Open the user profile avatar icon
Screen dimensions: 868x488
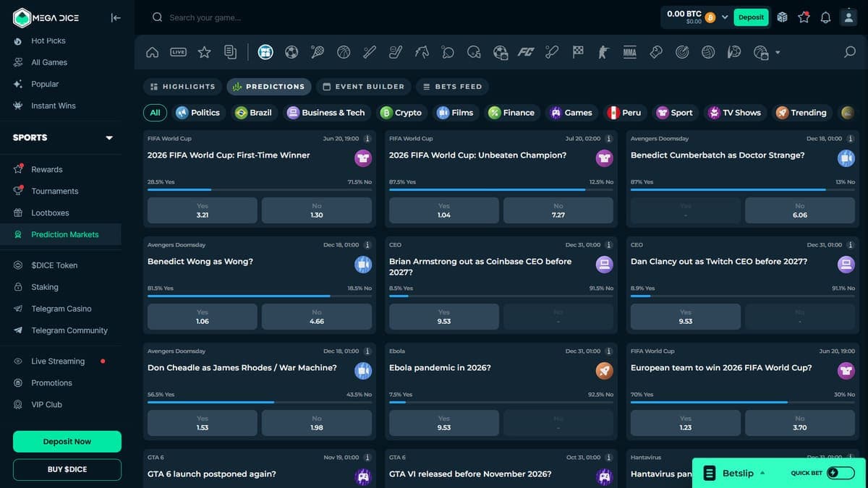(x=848, y=17)
